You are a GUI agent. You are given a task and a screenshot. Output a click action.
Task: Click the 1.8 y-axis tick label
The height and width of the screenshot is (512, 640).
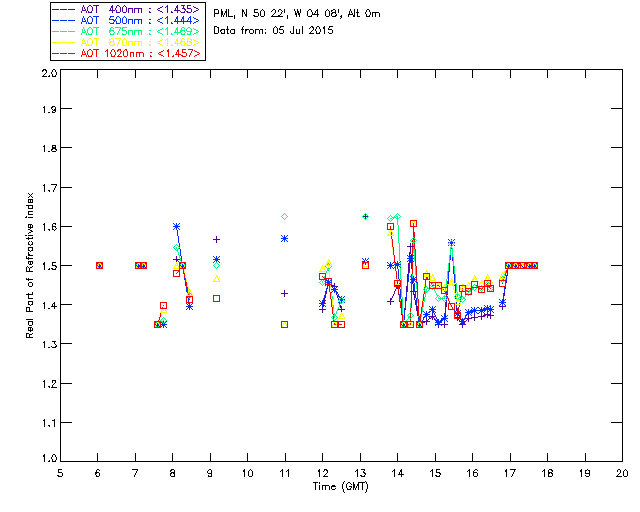click(49, 148)
